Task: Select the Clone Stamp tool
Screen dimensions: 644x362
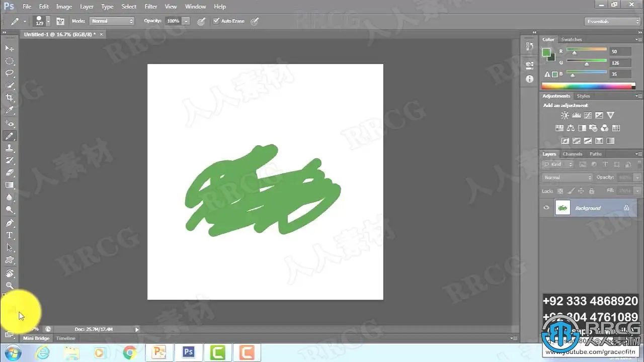Action: point(10,148)
